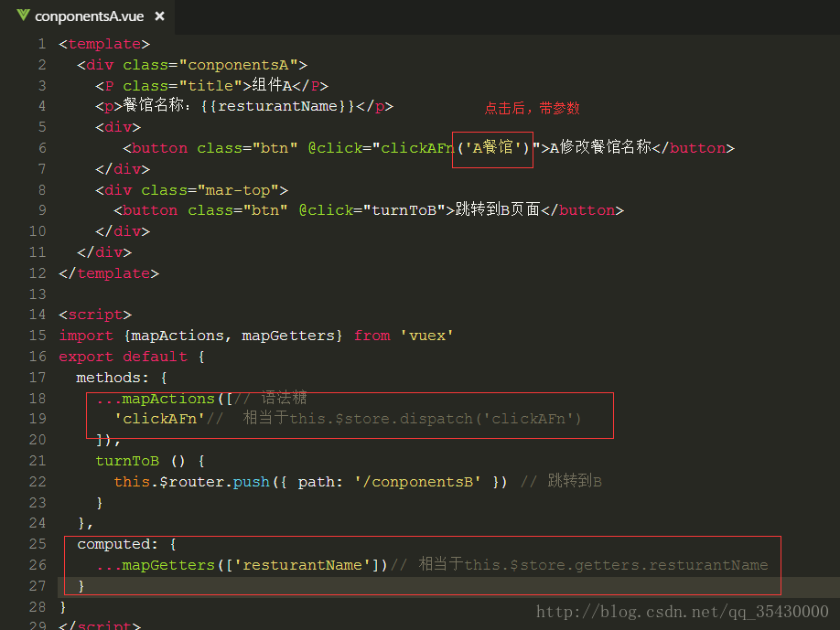Click the 'A餐馆' argument string
This screenshot has width=840, height=630.
pyautogui.click(x=493, y=147)
